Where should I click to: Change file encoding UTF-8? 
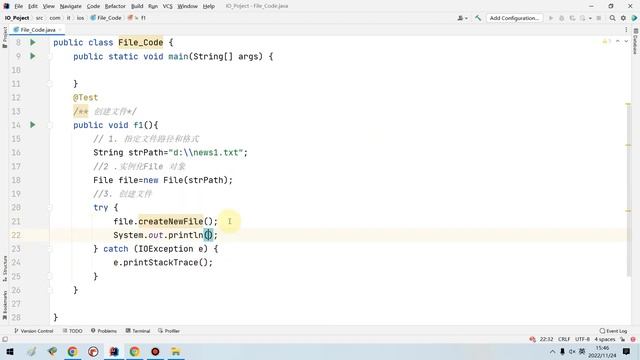582,339
